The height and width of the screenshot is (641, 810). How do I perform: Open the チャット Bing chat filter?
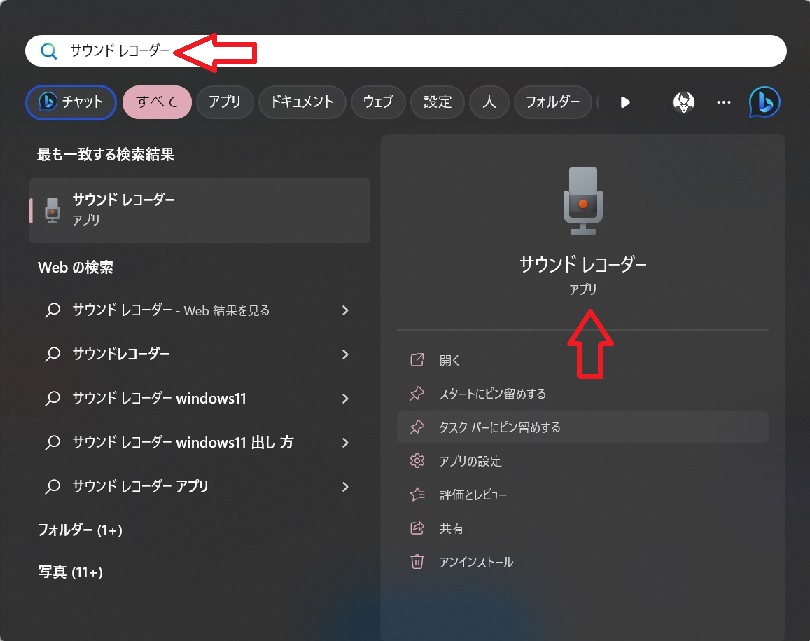click(71, 102)
